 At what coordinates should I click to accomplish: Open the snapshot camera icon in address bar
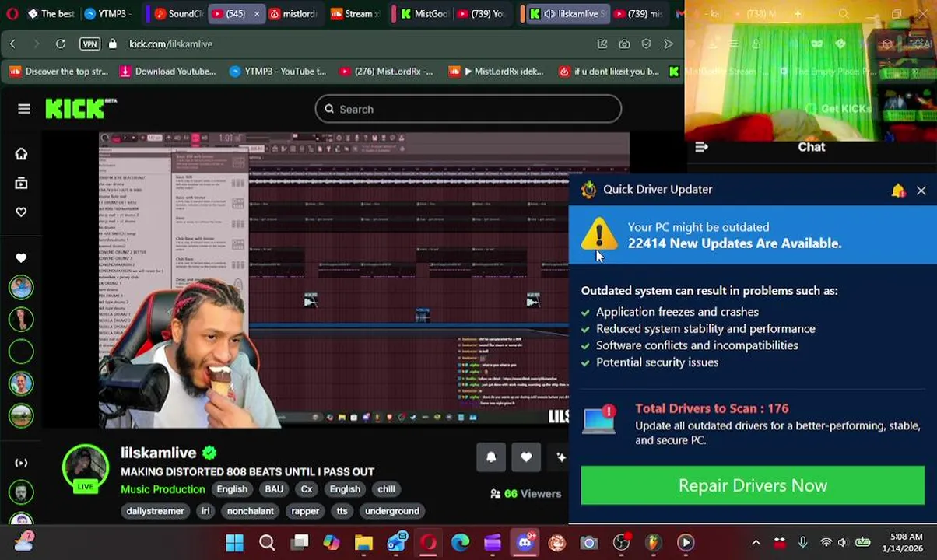point(624,44)
